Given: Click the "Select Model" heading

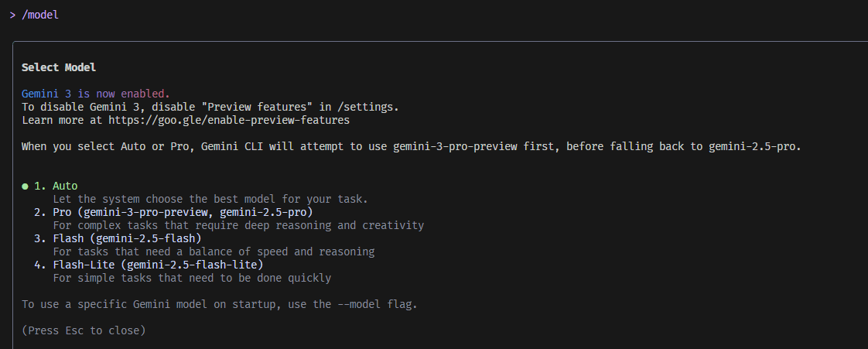Looking at the screenshot, I should point(59,68).
